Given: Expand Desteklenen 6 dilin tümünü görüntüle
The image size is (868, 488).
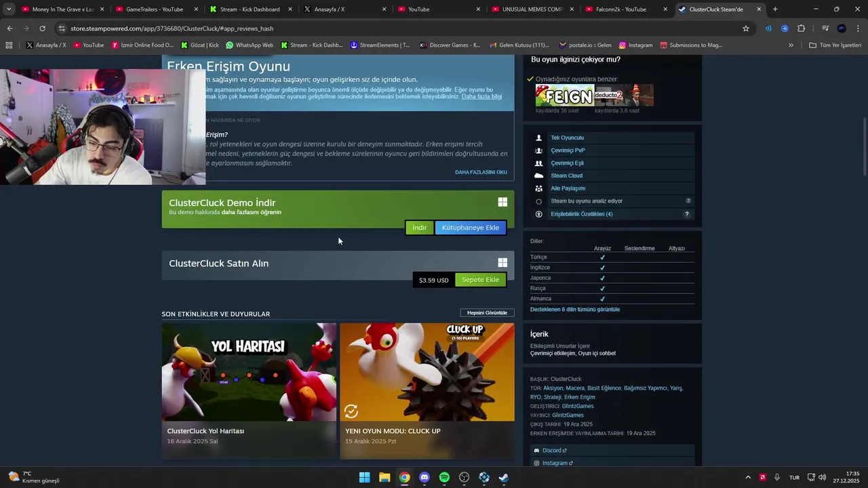Looking at the screenshot, I should pyautogui.click(x=575, y=310).
